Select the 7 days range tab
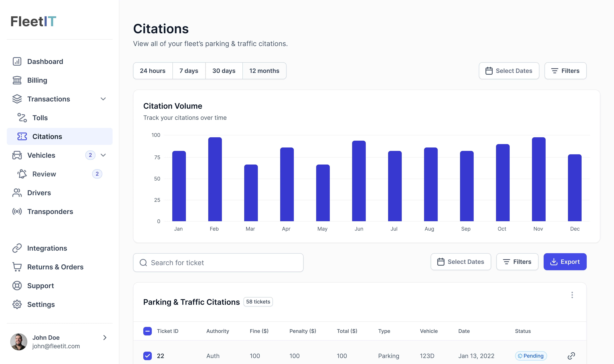614x364 pixels. click(x=189, y=71)
